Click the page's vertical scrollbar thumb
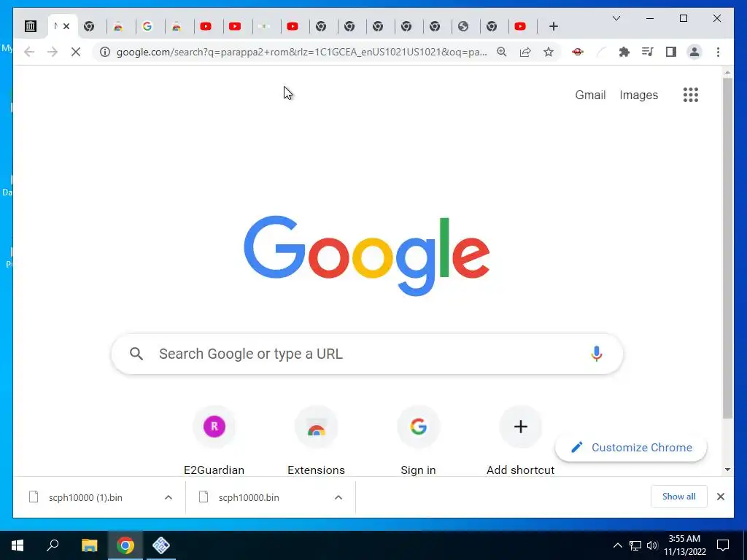The image size is (747, 560). coord(727,248)
